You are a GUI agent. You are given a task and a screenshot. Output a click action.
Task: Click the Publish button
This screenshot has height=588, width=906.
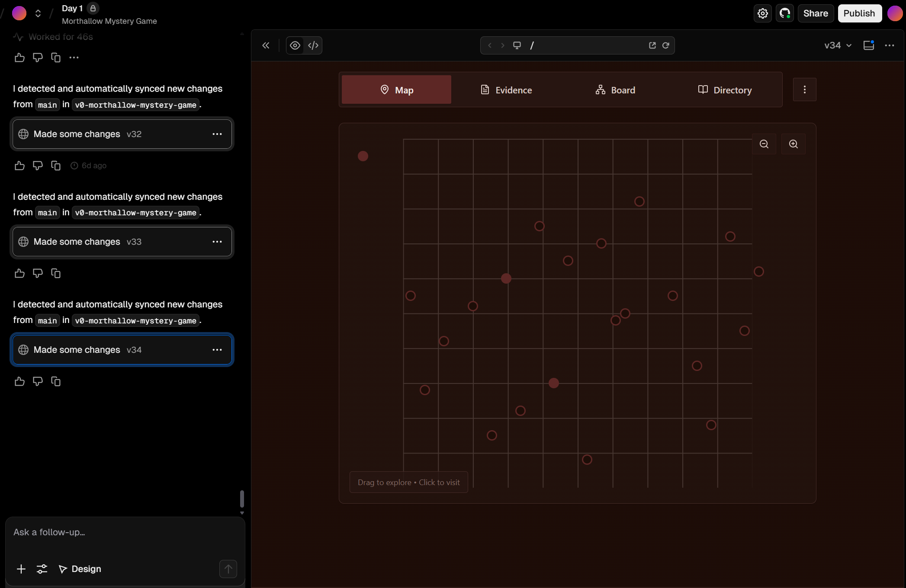[859, 13]
